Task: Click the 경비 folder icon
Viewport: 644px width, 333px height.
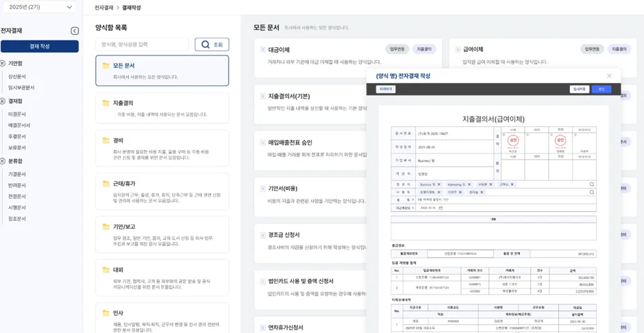Action: pos(106,140)
